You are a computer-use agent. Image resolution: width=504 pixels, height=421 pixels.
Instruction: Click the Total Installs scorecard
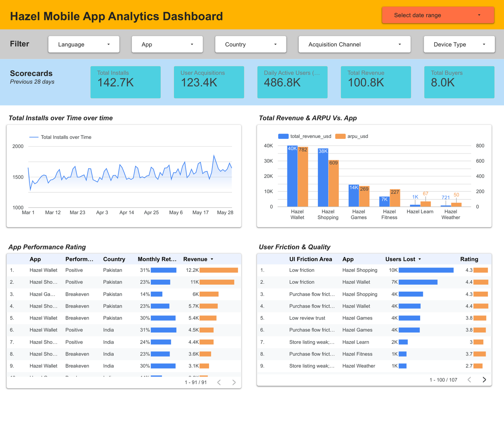point(125,82)
